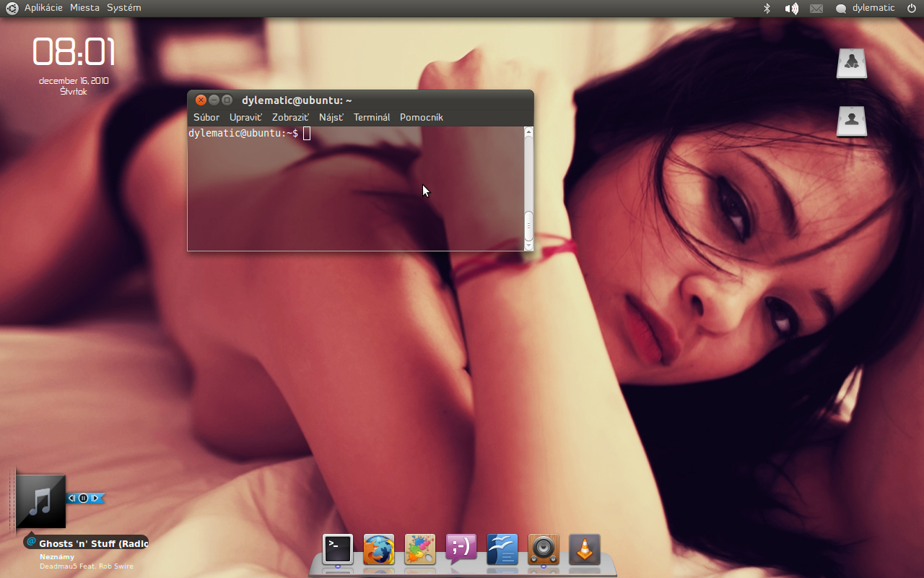
Task: Click the album art music note thumbnail
Action: point(40,501)
